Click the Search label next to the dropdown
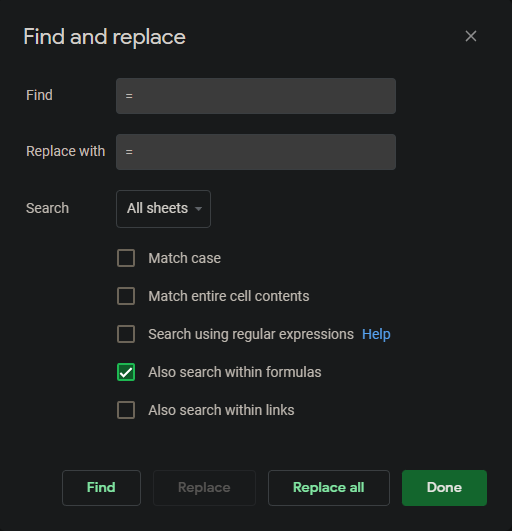 pyautogui.click(x=47, y=208)
